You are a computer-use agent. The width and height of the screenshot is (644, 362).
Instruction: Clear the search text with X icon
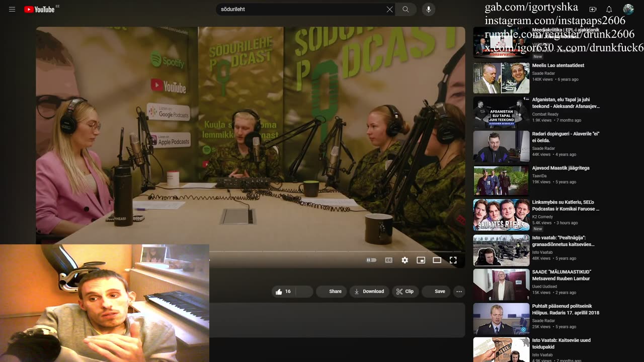(389, 9)
